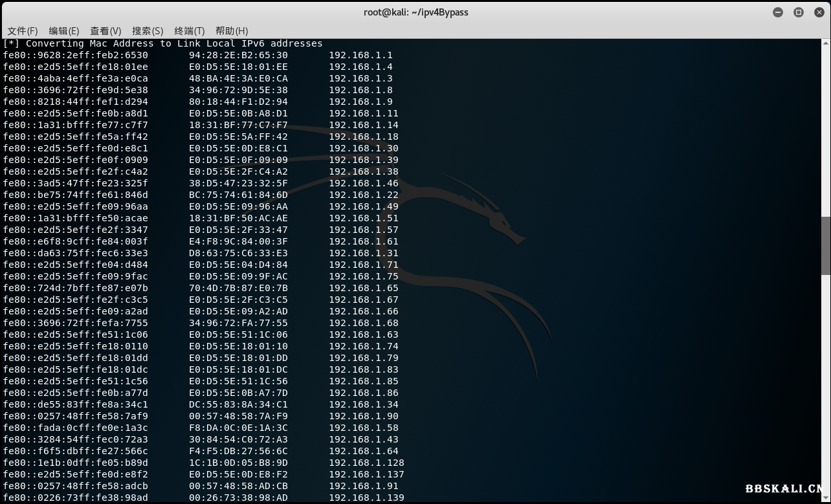Open the 帮助(H) menu
This screenshot has height=504, width=831.
pos(230,30)
